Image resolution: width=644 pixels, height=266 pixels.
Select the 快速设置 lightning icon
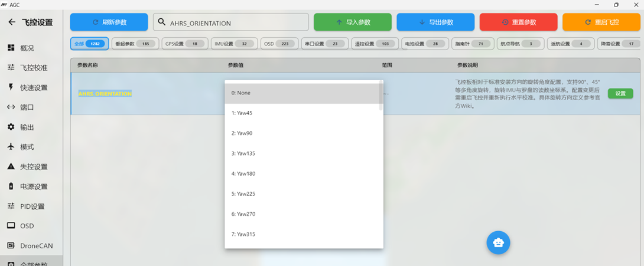tap(11, 87)
